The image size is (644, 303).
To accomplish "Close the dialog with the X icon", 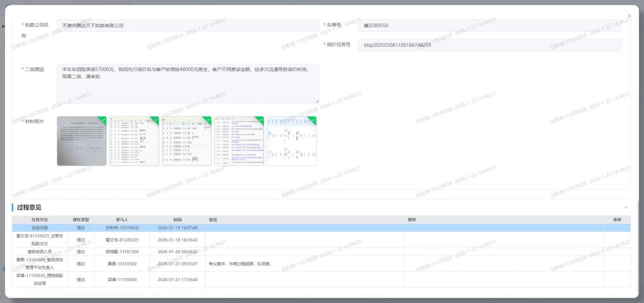I will (629, 16).
